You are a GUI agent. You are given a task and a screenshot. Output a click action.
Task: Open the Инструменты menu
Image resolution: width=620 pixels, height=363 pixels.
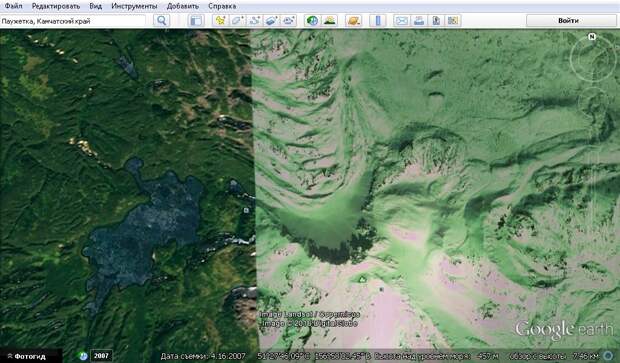[x=134, y=6]
